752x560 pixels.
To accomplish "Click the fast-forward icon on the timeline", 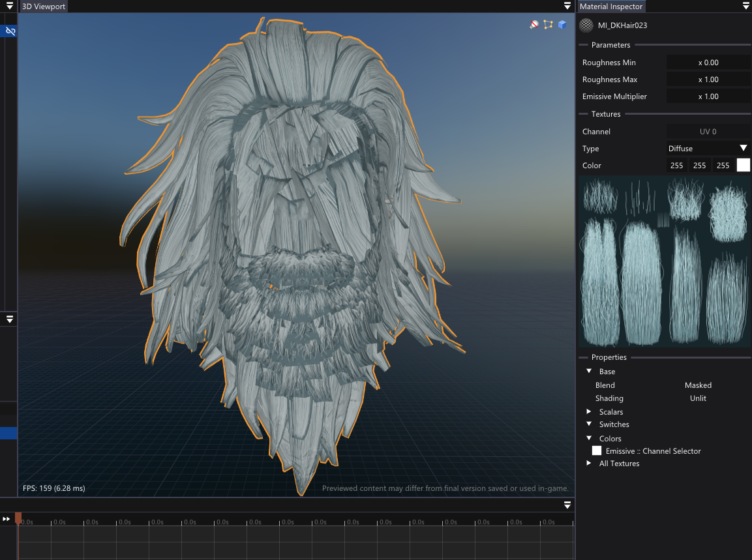I will coord(7,519).
